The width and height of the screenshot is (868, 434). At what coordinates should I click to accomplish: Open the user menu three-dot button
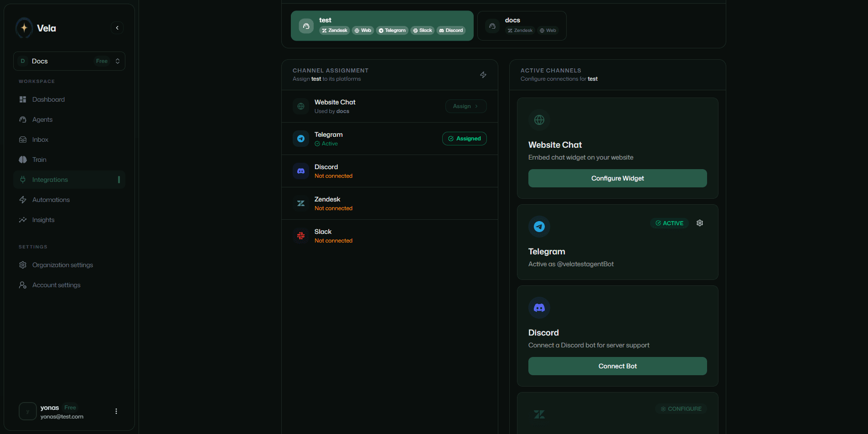[116, 411]
